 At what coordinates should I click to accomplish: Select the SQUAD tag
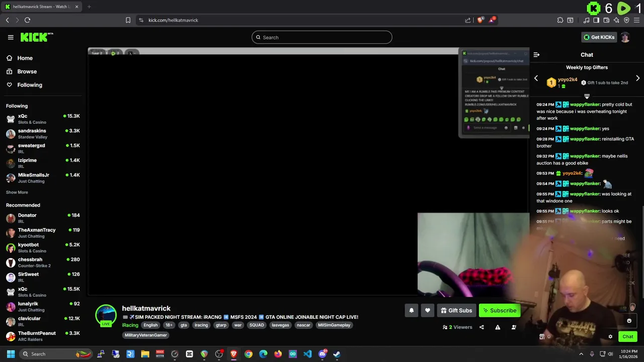pyautogui.click(x=257, y=325)
